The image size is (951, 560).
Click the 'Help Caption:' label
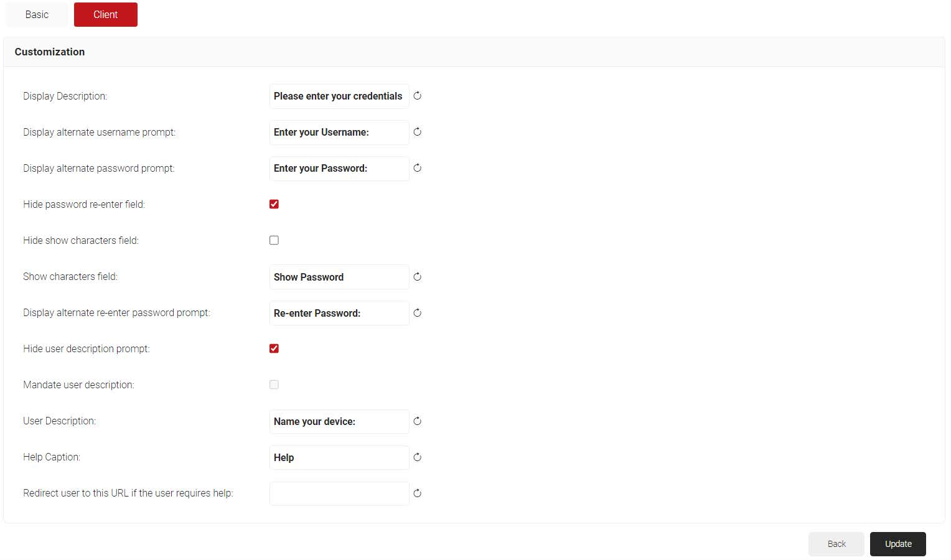(x=52, y=457)
